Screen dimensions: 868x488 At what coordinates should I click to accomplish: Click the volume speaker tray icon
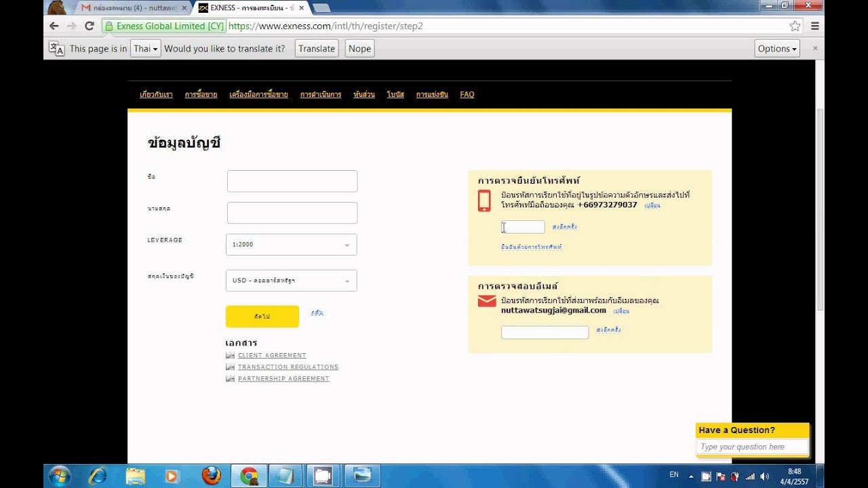(766, 476)
